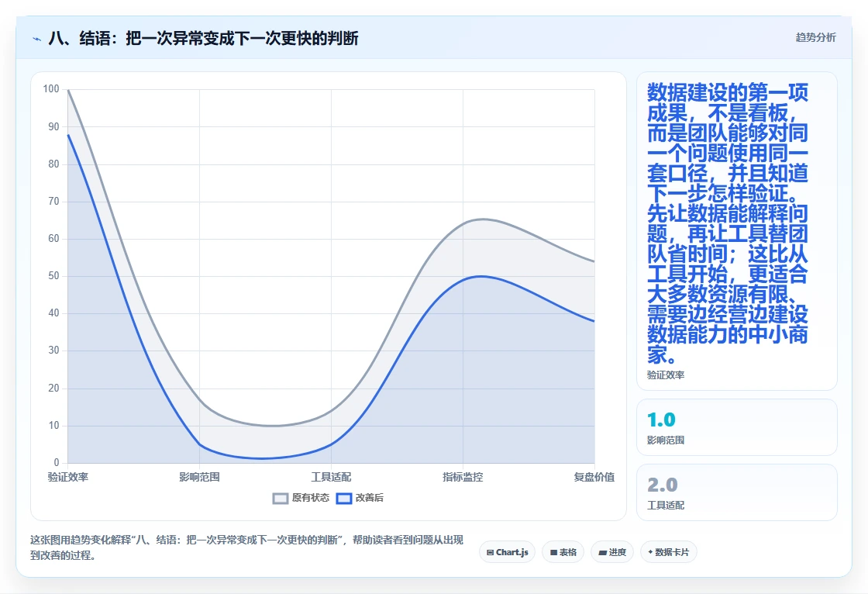The image size is (868, 594).
Task: Click the y-axis value 100
Action: click(51, 89)
